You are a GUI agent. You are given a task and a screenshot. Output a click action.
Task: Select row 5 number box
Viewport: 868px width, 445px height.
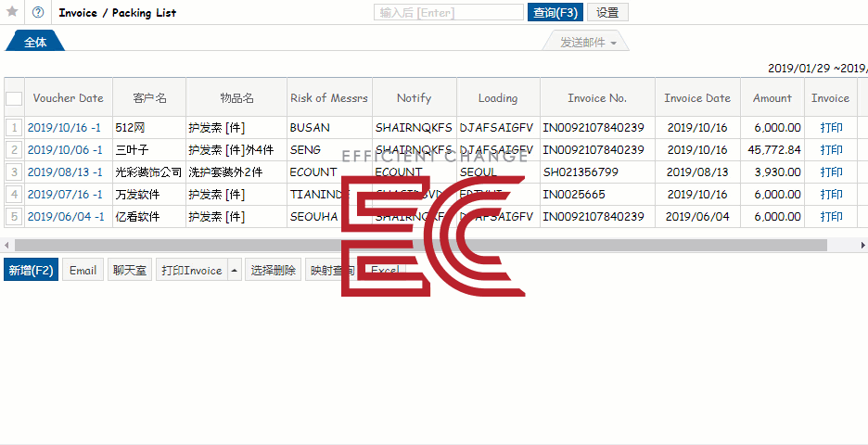tap(15, 216)
